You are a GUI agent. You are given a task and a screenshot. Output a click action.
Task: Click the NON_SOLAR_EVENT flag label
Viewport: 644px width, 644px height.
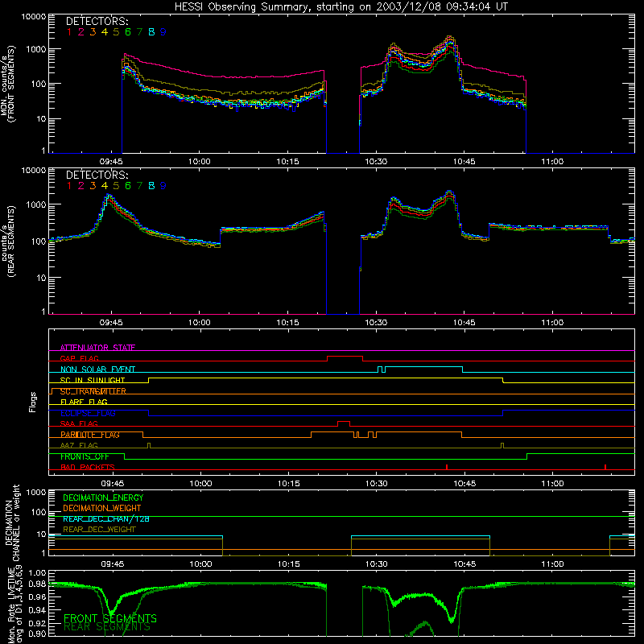pyautogui.click(x=97, y=369)
